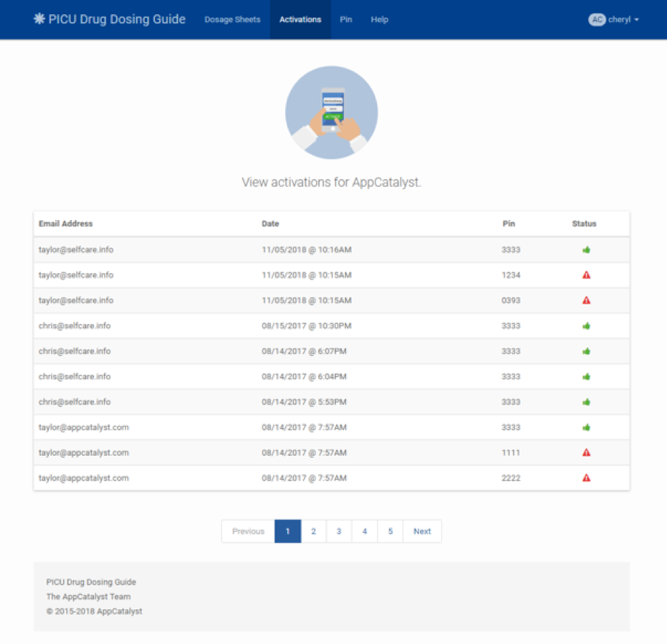The height and width of the screenshot is (644, 667).
Task: Click the Pin column header
Action: pos(509,224)
